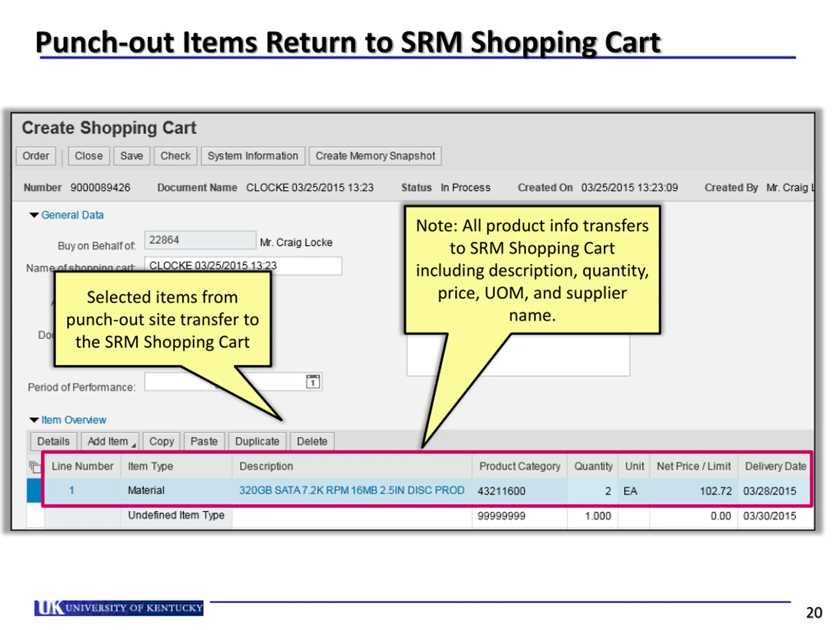Open the 320GB SATA disc description link
The image size is (840, 630).
coord(351,490)
